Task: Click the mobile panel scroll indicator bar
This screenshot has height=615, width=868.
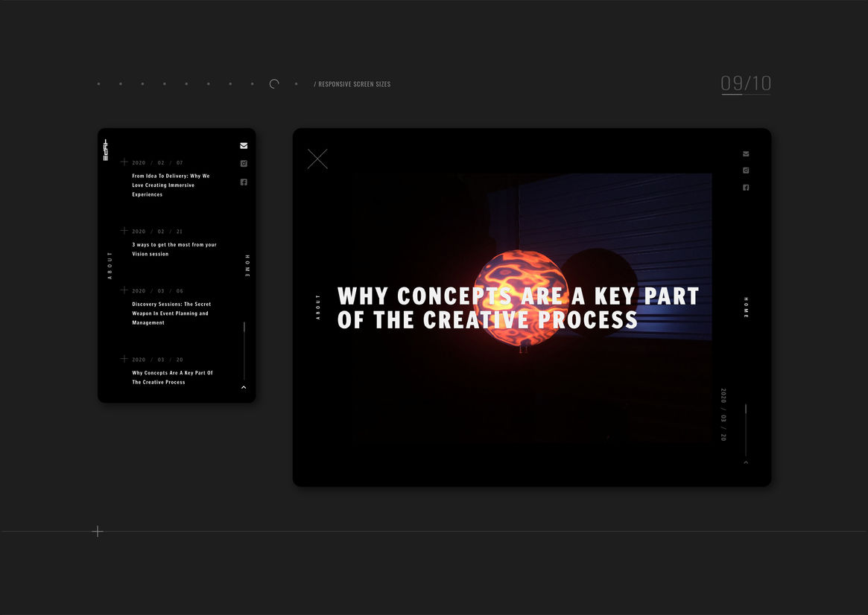Action: (x=244, y=350)
